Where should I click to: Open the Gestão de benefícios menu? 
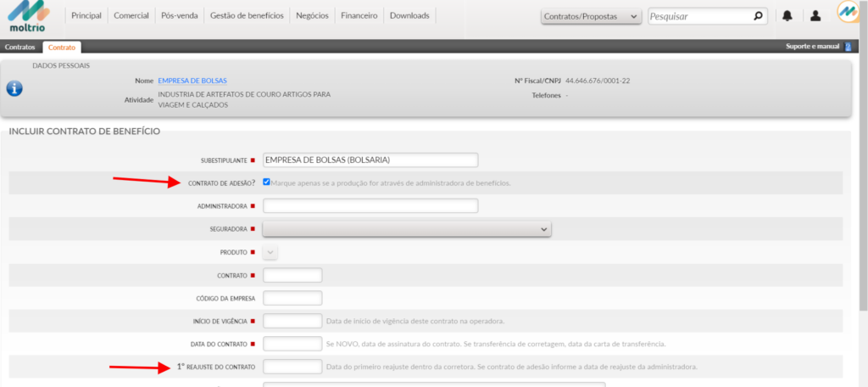click(245, 15)
